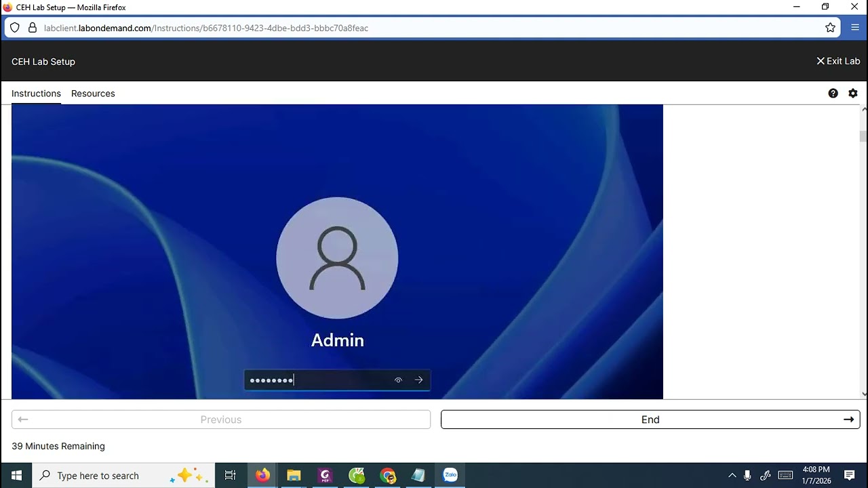Click the microphone tray icon
Screen dimensions: 868x488
click(747, 475)
